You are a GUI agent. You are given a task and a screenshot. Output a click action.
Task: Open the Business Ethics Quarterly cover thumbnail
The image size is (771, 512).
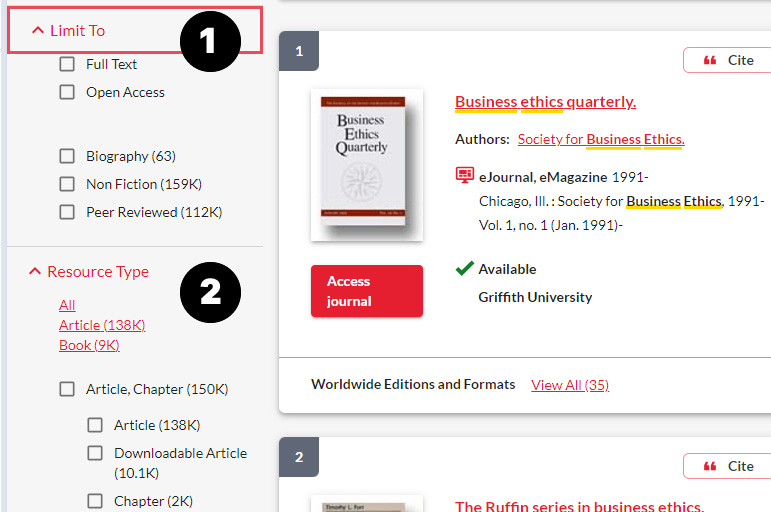[x=367, y=165]
